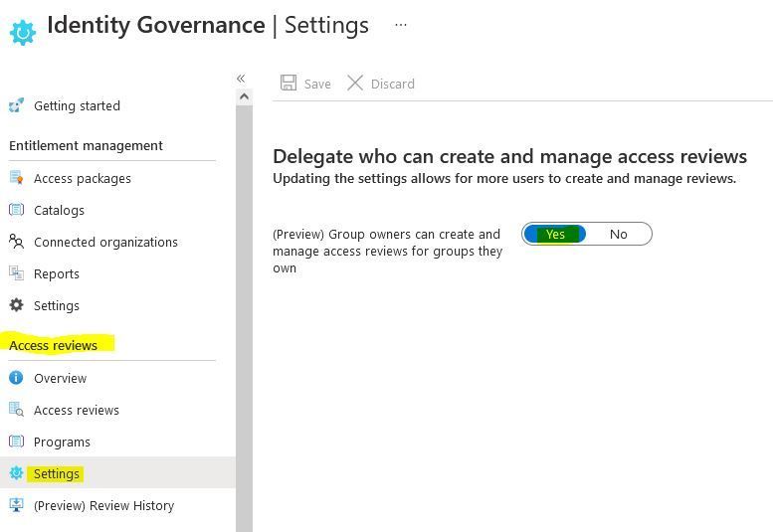Click the scrollbar up arrow
Screen dimensions: 773x532
click(244, 96)
